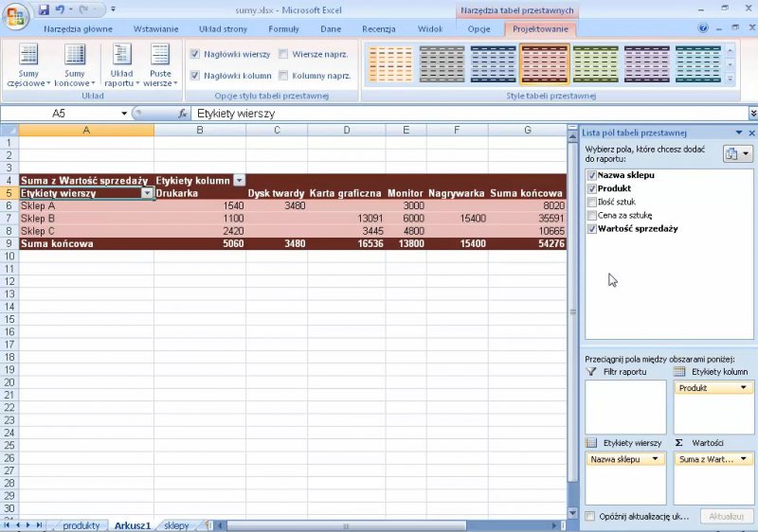This screenshot has height=532, width=758.
Task: Click the Office button orb
Action: click(x=16, y=15)
